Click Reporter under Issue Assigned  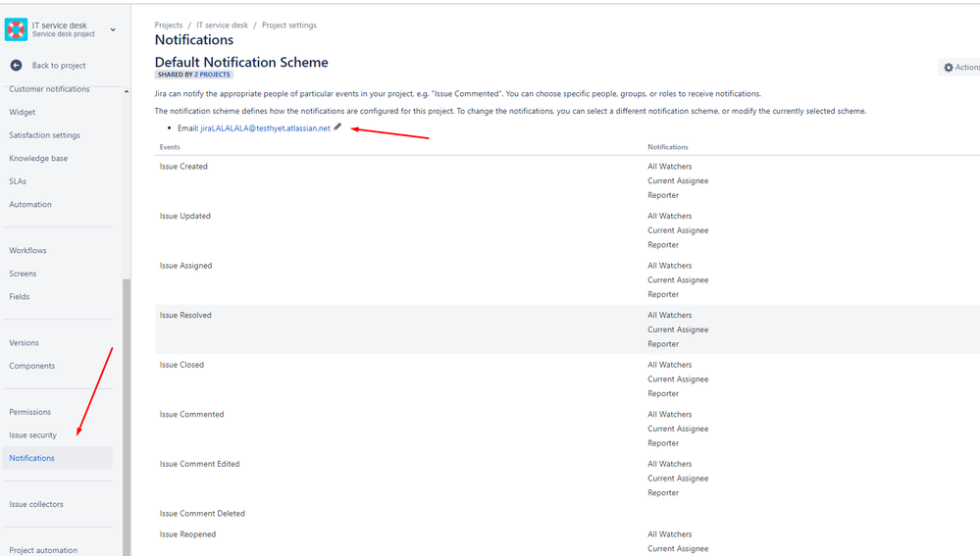pos(663,295)
